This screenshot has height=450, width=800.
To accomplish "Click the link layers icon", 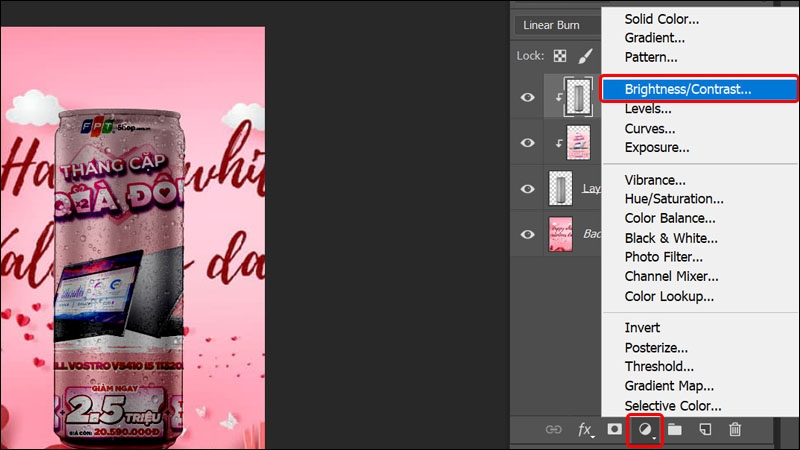I will click(x=554, y=430).
